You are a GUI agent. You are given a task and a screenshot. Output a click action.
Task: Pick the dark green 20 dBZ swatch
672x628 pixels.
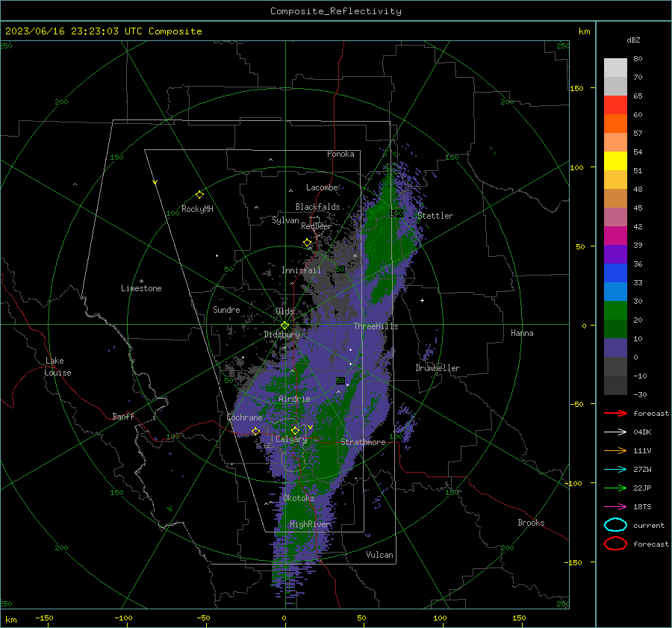tap(615, 329)
